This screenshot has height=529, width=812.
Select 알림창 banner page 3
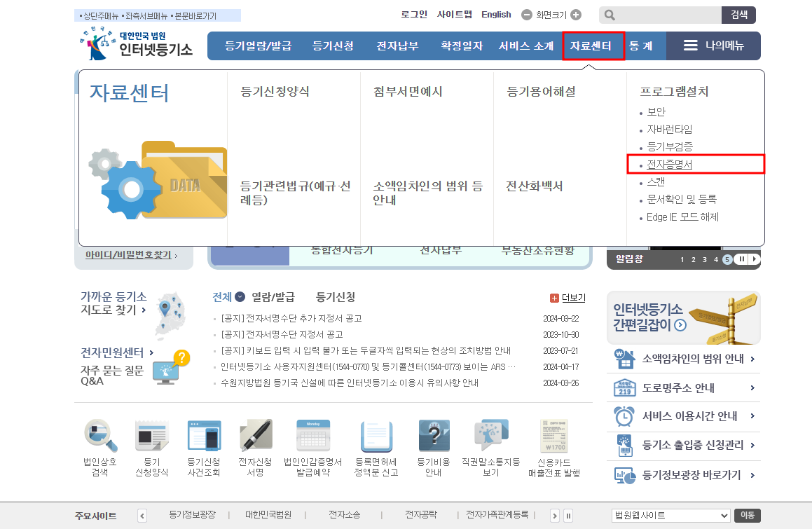click(x=704, y=259)
